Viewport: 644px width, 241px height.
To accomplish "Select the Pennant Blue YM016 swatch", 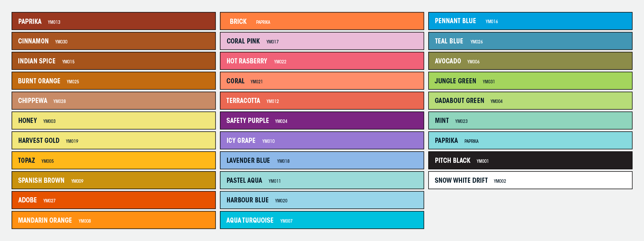I will (x=530, y=21).
